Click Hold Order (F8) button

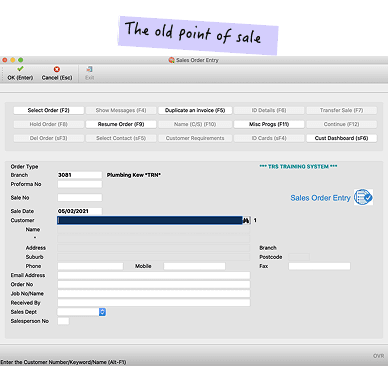coord(49,124)
